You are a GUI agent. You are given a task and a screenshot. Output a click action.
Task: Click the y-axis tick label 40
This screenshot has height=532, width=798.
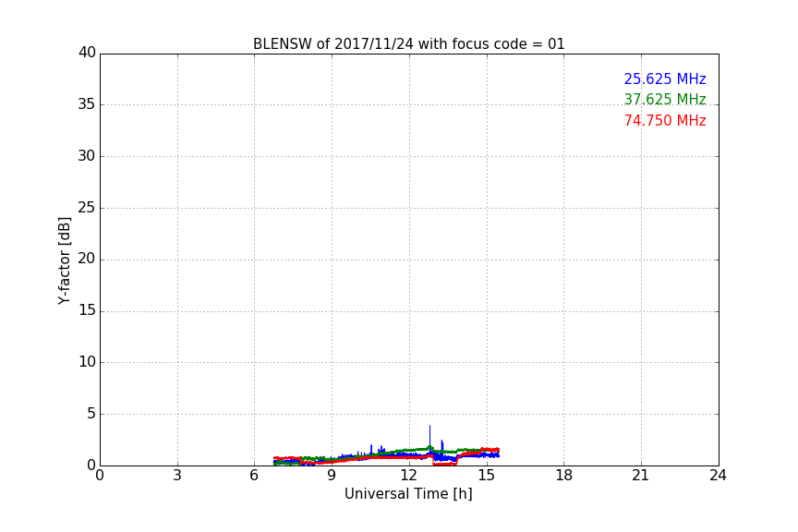click(x=87, y=53)
